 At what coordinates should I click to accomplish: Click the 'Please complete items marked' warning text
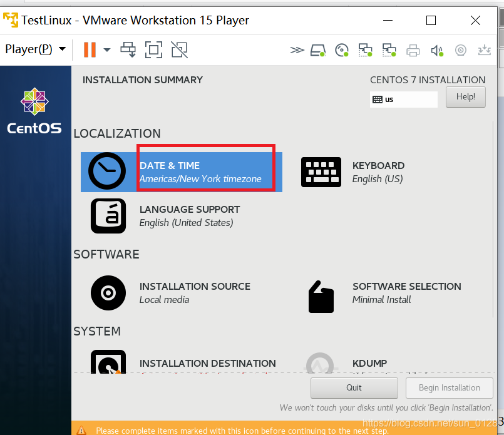[242, 431]
